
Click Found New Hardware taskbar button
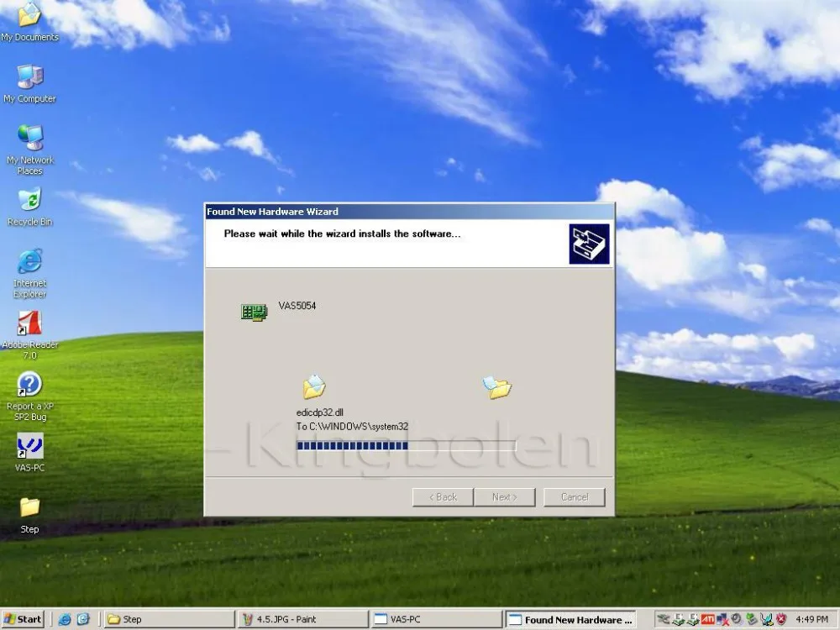(x=570, y=619)
